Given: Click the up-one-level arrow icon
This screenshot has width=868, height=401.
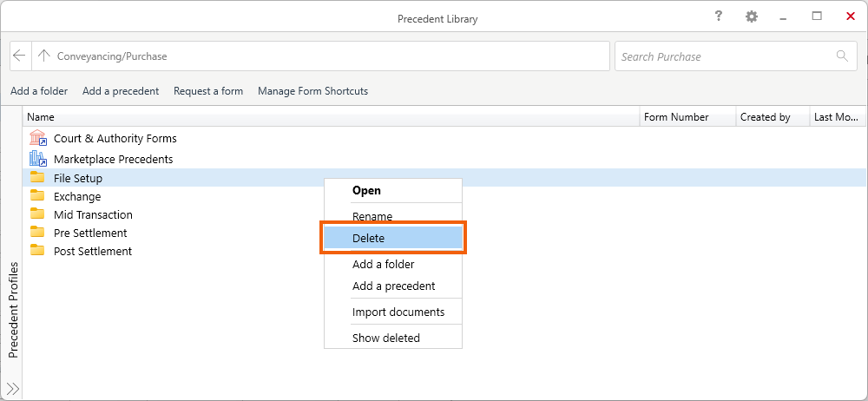Looking at the screenshot, I should pyautogui.click(x=43, y=56).
